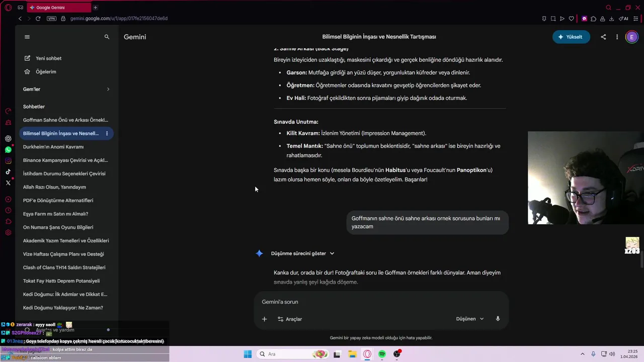644x362 pixels.
Task: Take a snapshot with the capture icon
Action: click(553, 19)
